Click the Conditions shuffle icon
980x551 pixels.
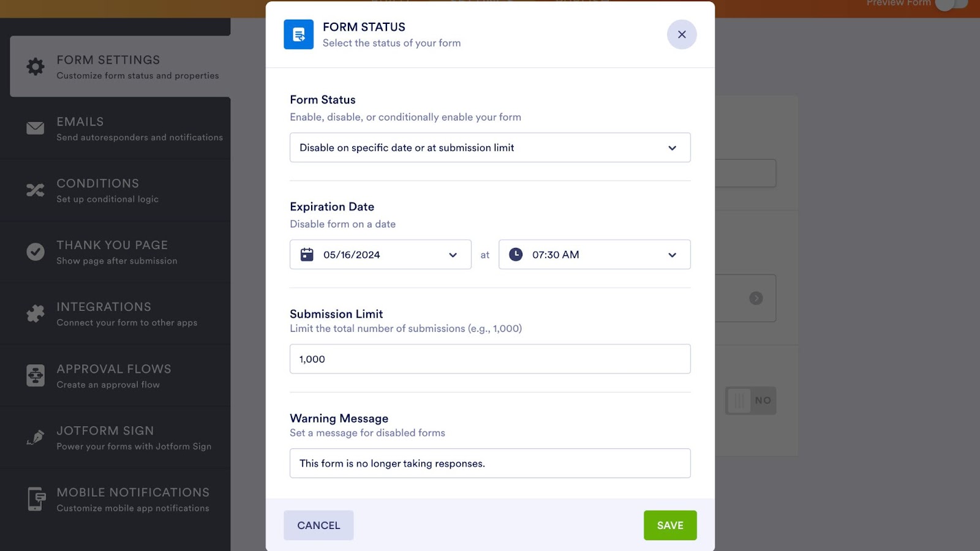pos(36,190)
